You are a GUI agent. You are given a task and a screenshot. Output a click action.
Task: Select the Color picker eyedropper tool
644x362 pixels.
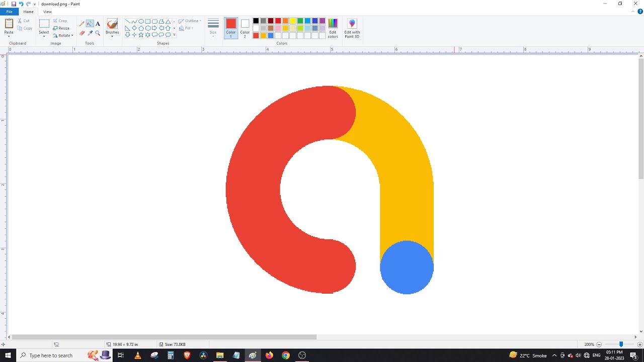pos(90,33)
